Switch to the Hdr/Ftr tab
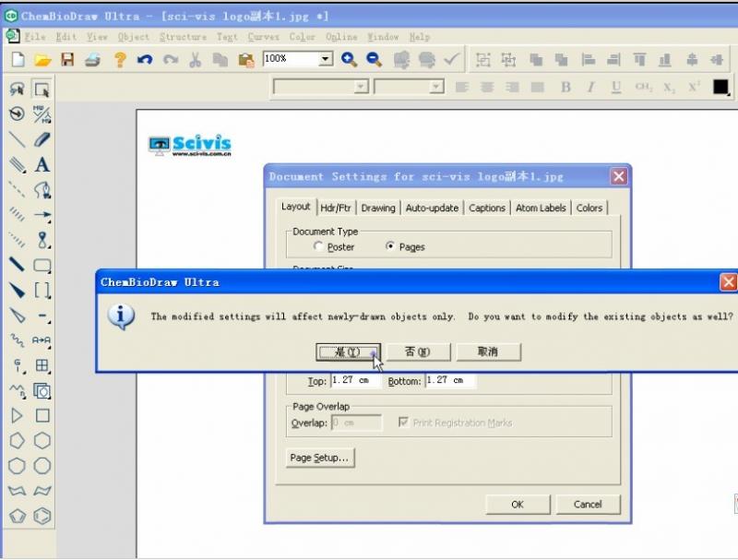The image size is (738, 560). (336, 208)
